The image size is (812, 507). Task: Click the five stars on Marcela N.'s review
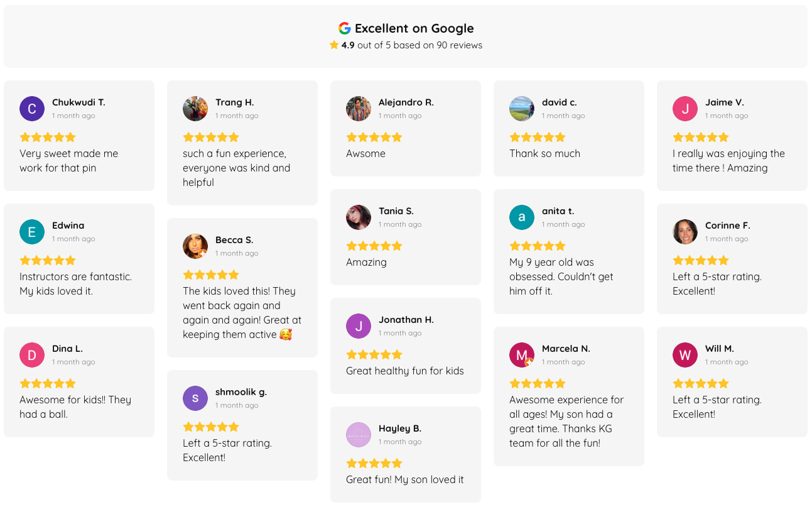538,383
